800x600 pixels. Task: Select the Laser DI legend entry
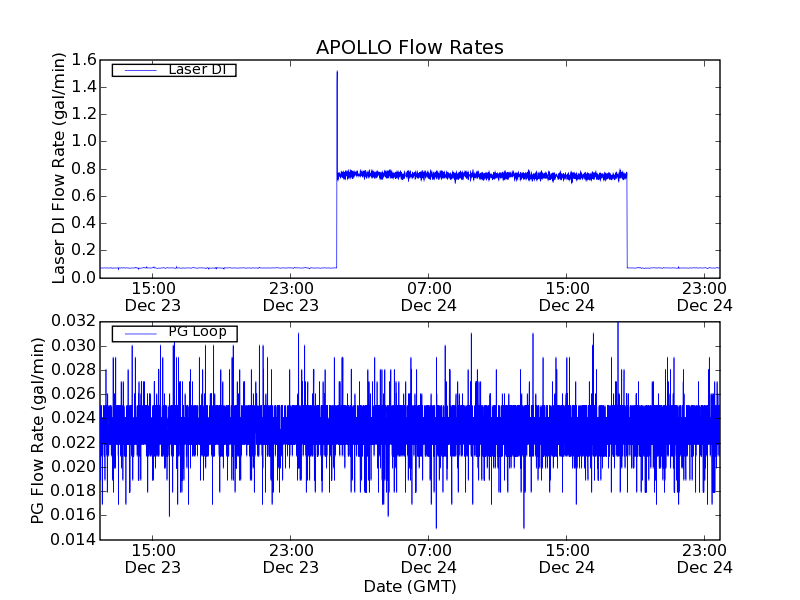tap(174, 69)
